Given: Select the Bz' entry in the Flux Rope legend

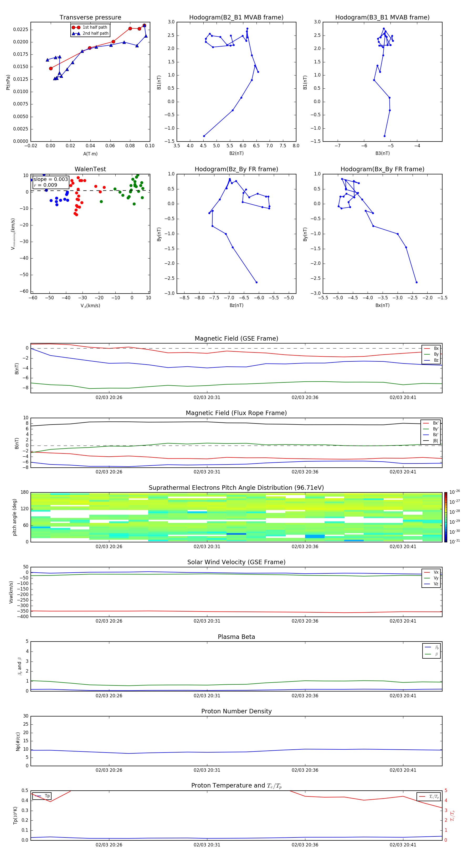Looking at the screenshot, I should (x=431, y=435).
